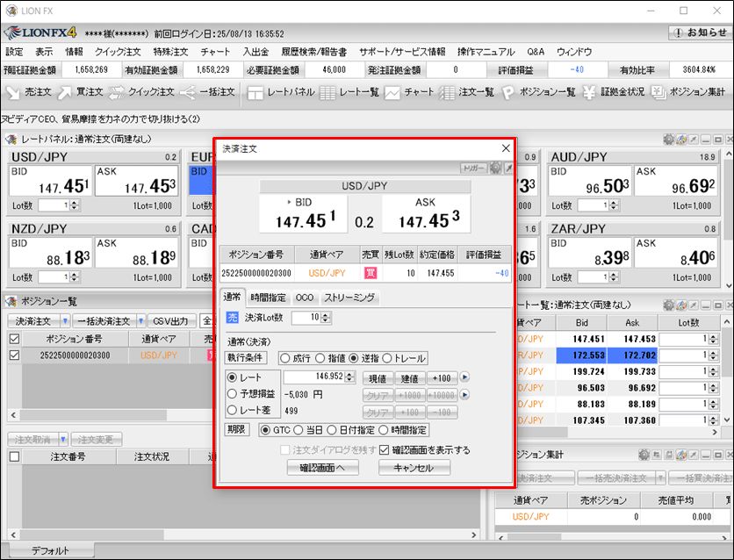Expand the 決済注文 dropdown in position list

[x=65, y=321]
